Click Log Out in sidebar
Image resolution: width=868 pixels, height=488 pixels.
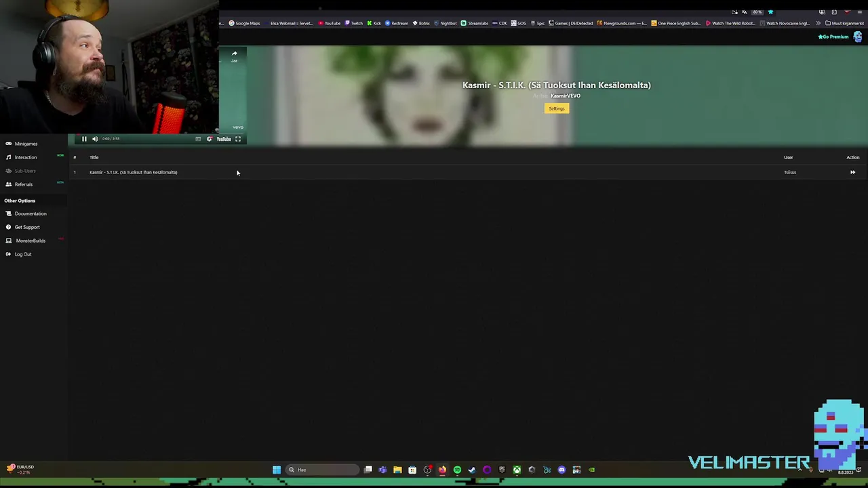click(23, 254)
